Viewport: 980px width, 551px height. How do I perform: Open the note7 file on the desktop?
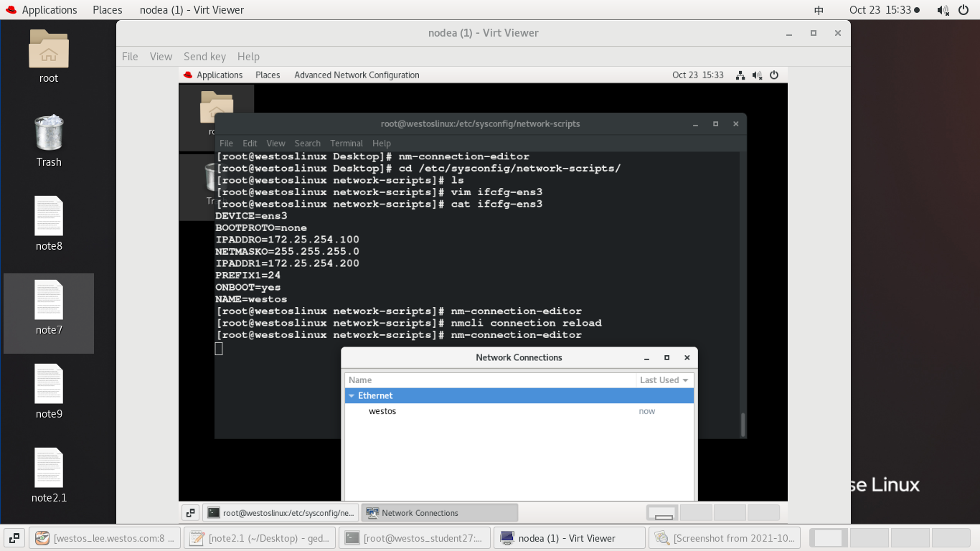pyautogui.click(x=48, y=301)
